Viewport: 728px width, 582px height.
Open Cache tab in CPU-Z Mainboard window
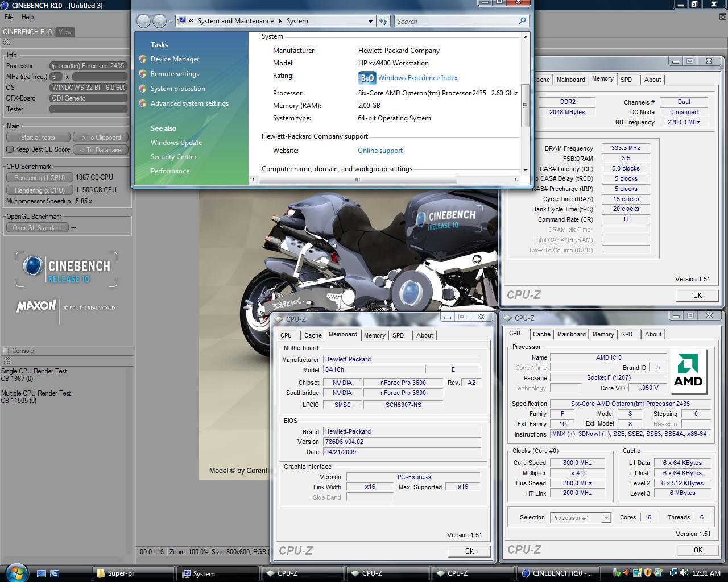[313, 335]
